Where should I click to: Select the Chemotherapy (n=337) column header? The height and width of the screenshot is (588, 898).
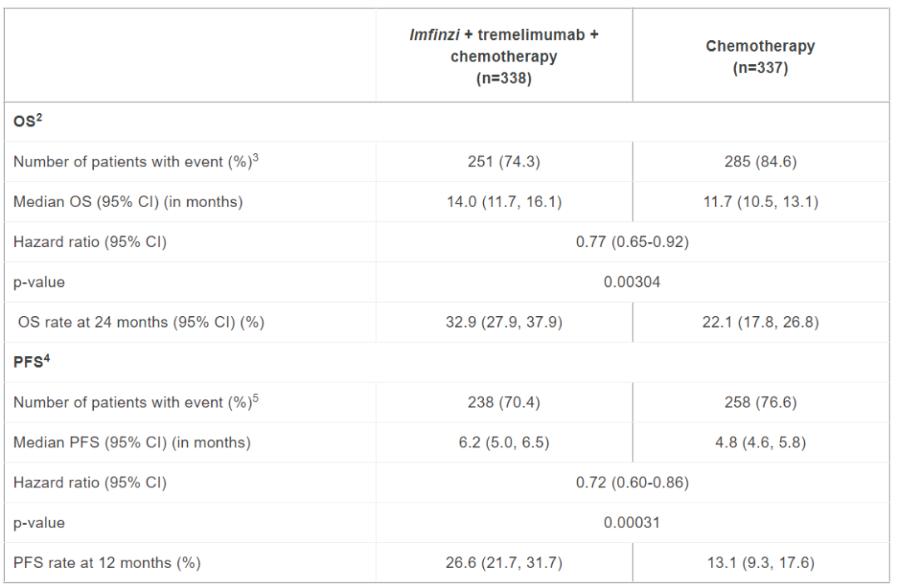[x=761, y=57]
